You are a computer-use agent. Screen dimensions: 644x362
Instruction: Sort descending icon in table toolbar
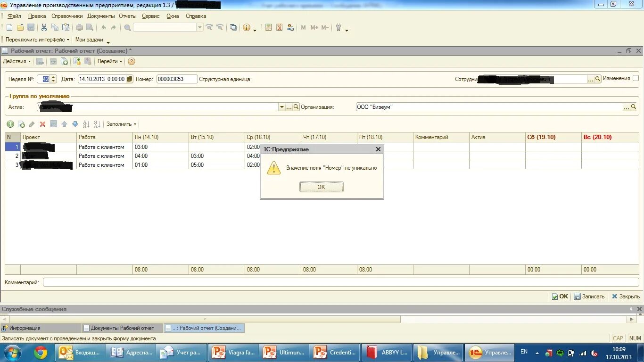(x=97, y=124)
